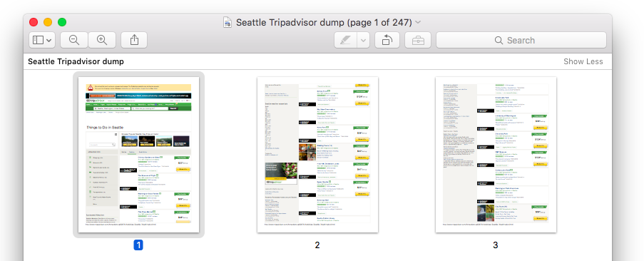Click the document proxy icon in title bar
This screenshot has width=644, height=261.
coord(227,22)
